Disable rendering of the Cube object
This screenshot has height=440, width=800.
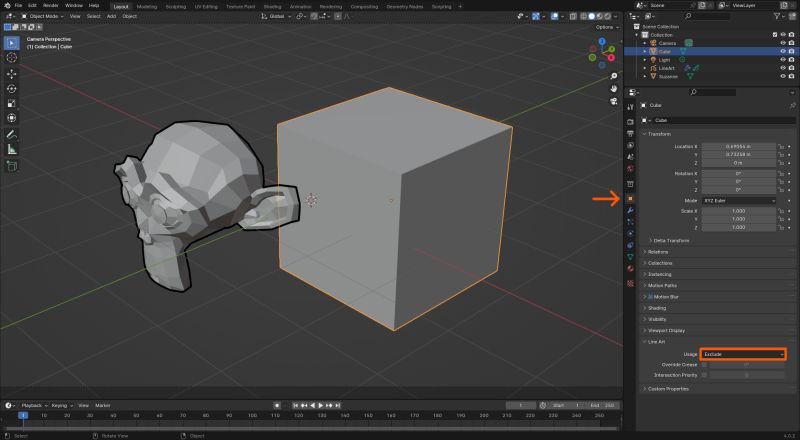pyautogui.click(x=791, y=52)
